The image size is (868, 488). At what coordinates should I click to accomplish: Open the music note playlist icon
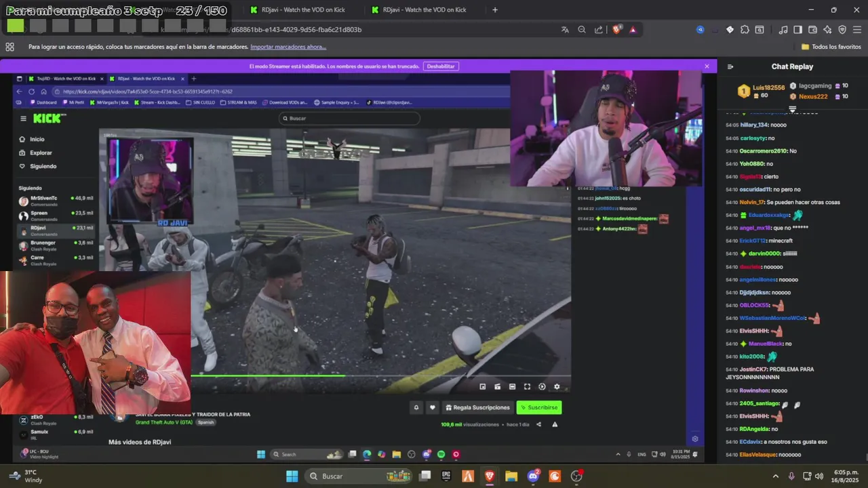tap(783, 30)
